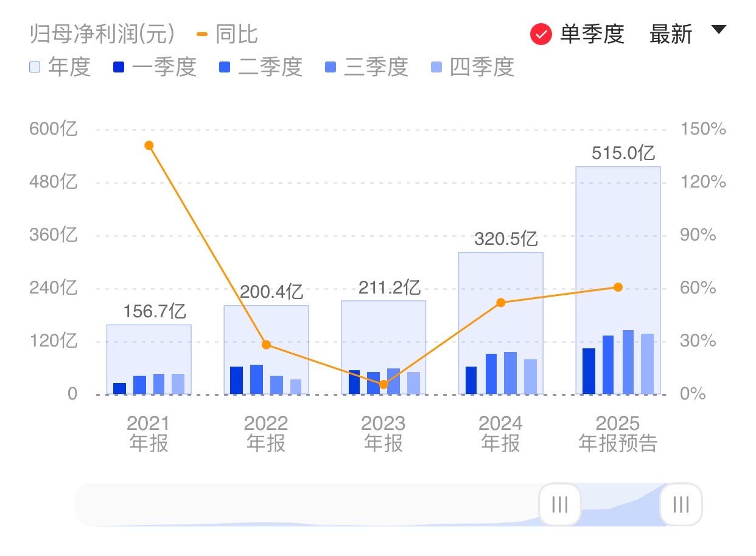Viewport: 756px width, 556px height.
Task: Click the 211.2亿 value label
Action: (x=390, y=286)
